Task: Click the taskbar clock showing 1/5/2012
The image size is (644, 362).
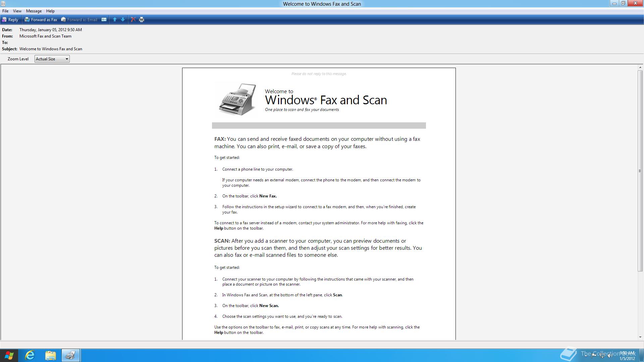Action: [627, 356]
